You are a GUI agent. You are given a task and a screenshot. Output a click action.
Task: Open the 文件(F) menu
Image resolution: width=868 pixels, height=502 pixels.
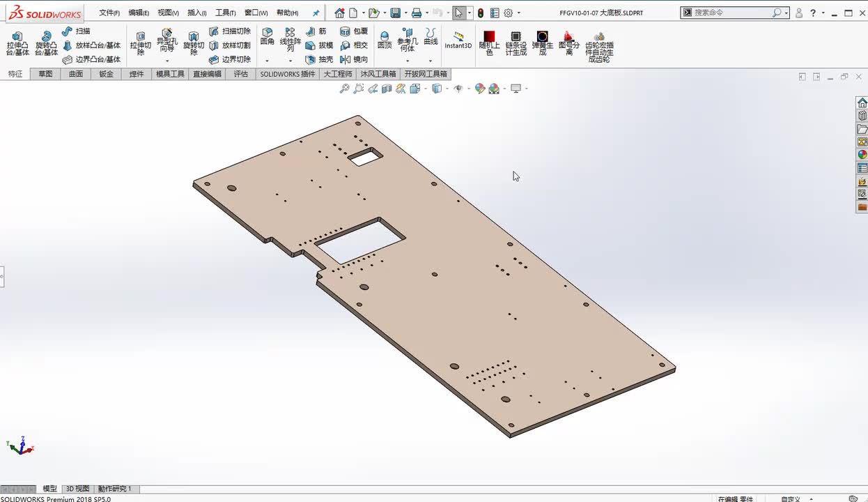point(109,13)
